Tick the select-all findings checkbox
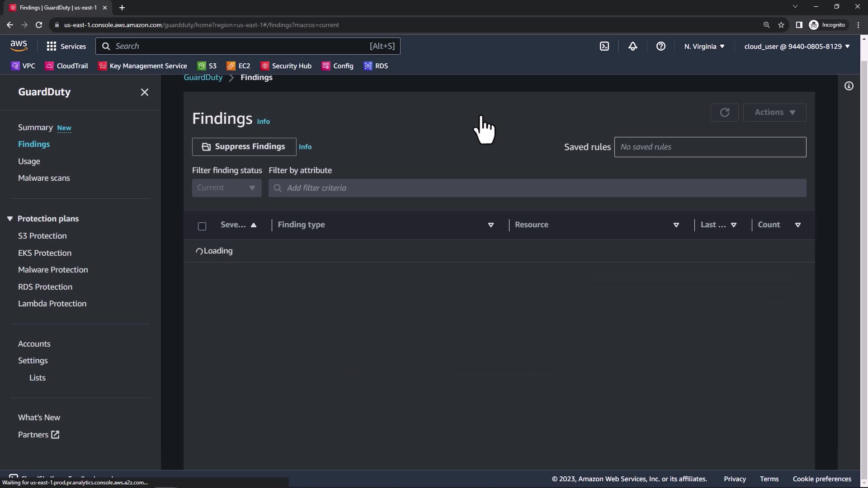This screenshot has width=868, height=488. (202, 226)
